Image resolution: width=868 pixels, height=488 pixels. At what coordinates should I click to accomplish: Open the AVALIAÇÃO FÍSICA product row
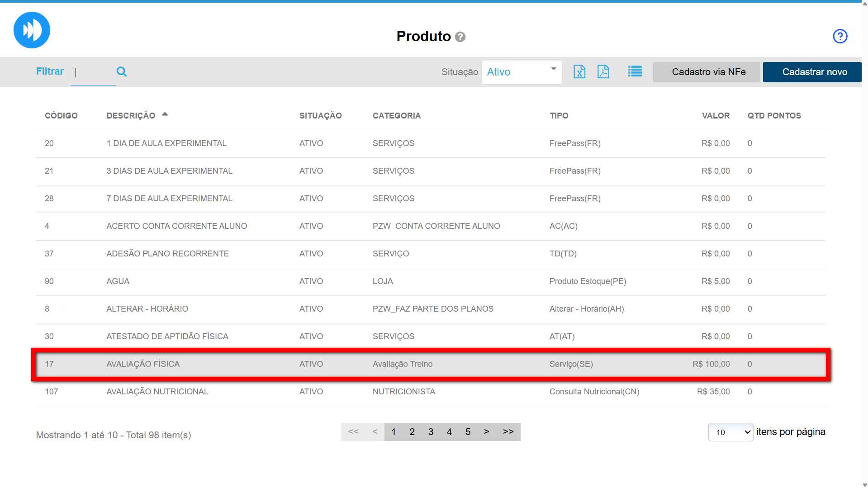[143, 364]
